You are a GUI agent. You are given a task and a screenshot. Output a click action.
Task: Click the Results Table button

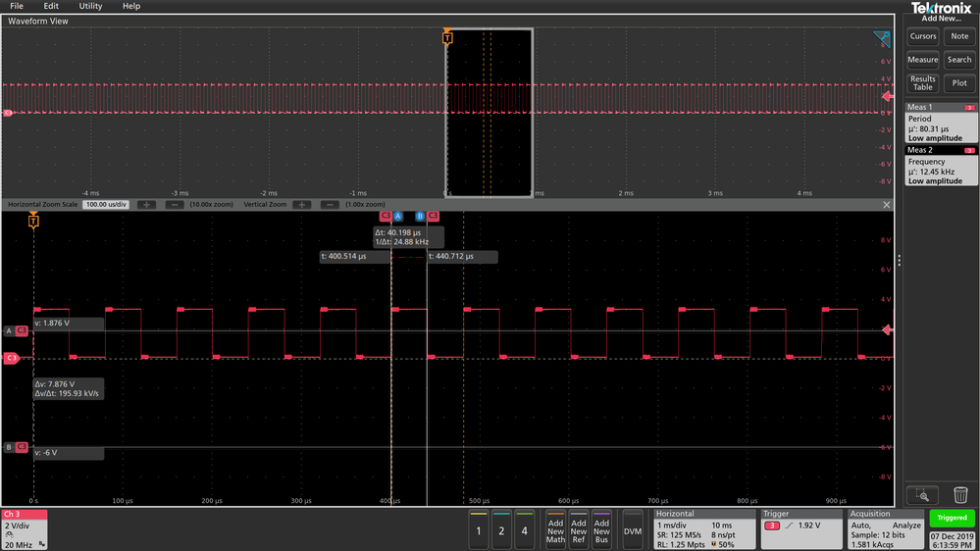922,83
